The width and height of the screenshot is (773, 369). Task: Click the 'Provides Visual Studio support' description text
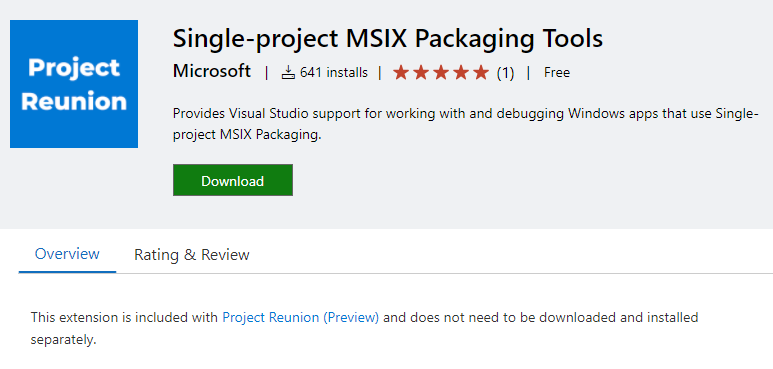click(465, 124)
